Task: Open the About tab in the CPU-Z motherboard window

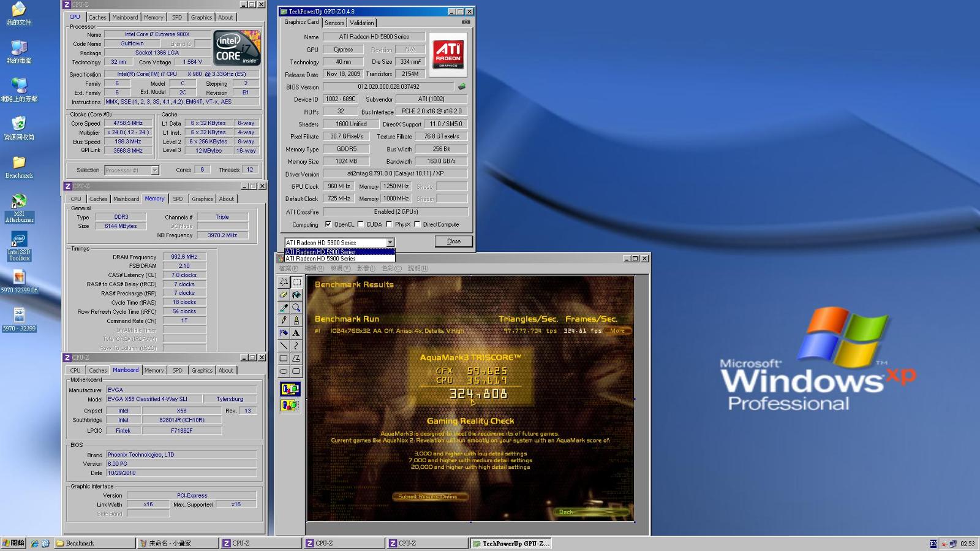Action: (226, 371)
